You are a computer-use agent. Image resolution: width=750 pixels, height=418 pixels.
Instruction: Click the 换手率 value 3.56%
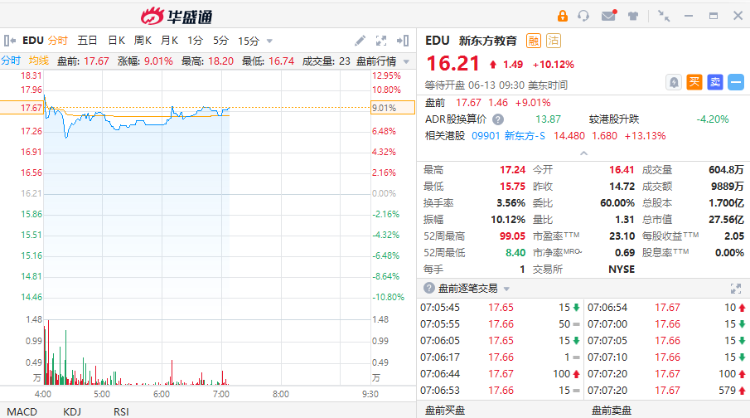point(511,203)
